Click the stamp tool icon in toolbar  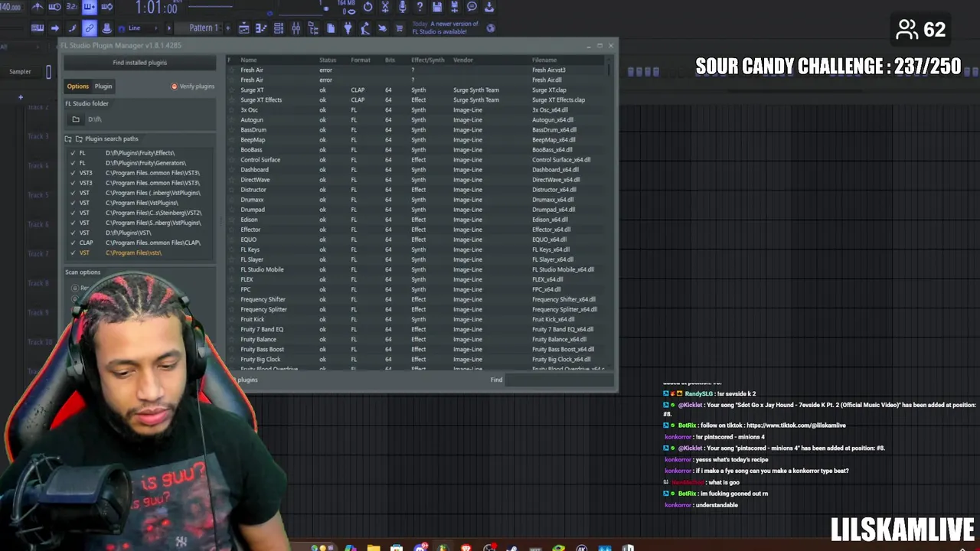(x=106, y=28)
